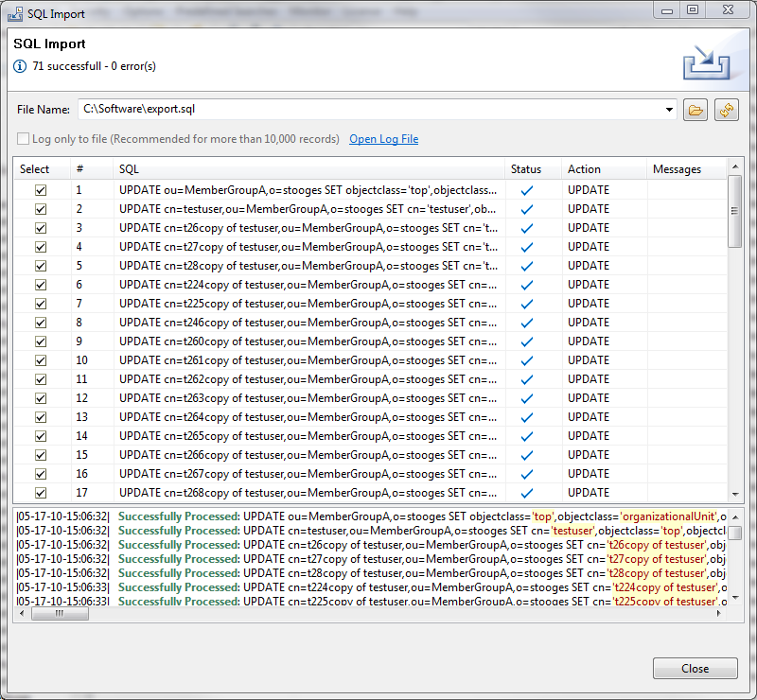The height and width of the screenshot is (700, 757).
Task: Click the SQL Import title bar icon
Action: click(x=15, y=14)
